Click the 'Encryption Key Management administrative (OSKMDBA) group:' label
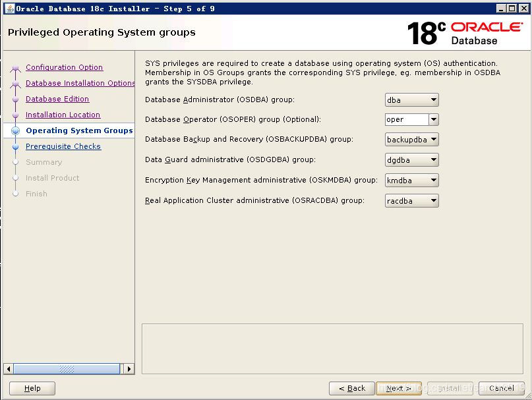The image size is (532, 400). point(261,180)
